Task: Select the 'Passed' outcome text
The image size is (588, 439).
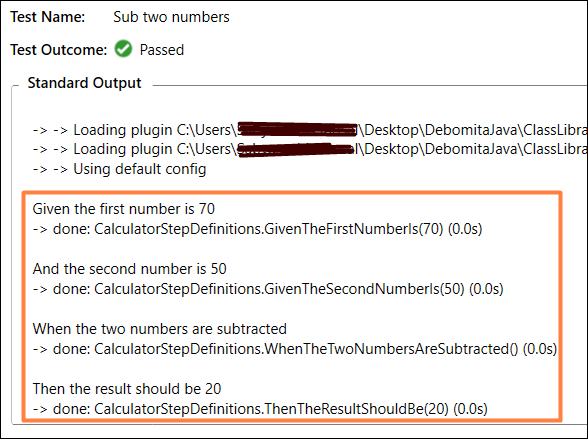Action: 162,50
